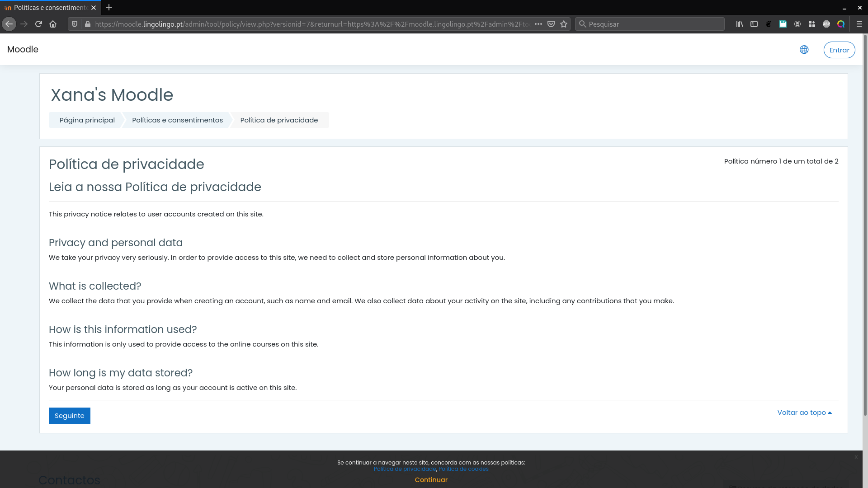This screenshot has height=488, width=868.
Task: Click the rainbow Q extension icon
Action: 841,24
